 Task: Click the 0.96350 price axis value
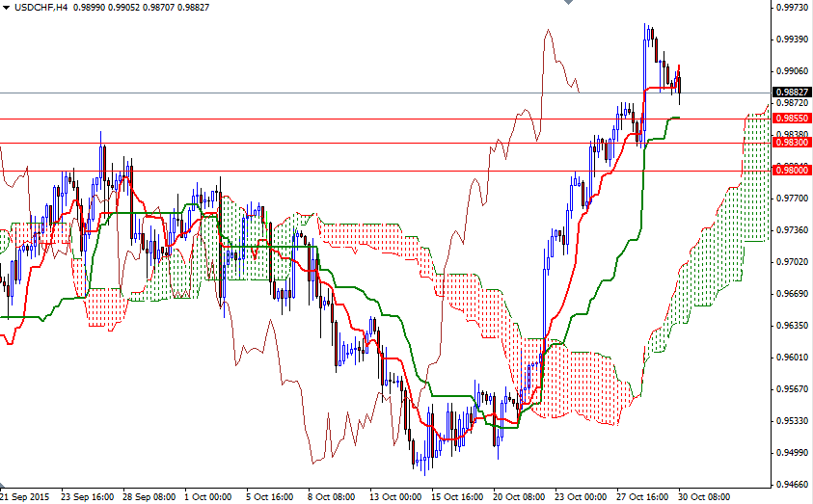(x=792, y=326)
